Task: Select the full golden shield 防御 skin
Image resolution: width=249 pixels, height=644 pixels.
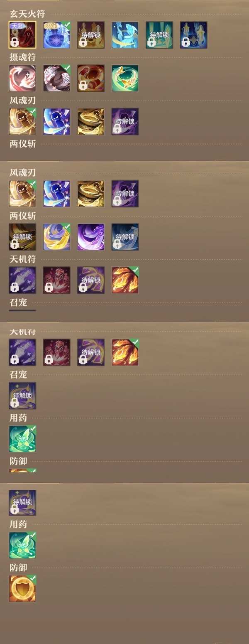Action: tap(22, 588)
